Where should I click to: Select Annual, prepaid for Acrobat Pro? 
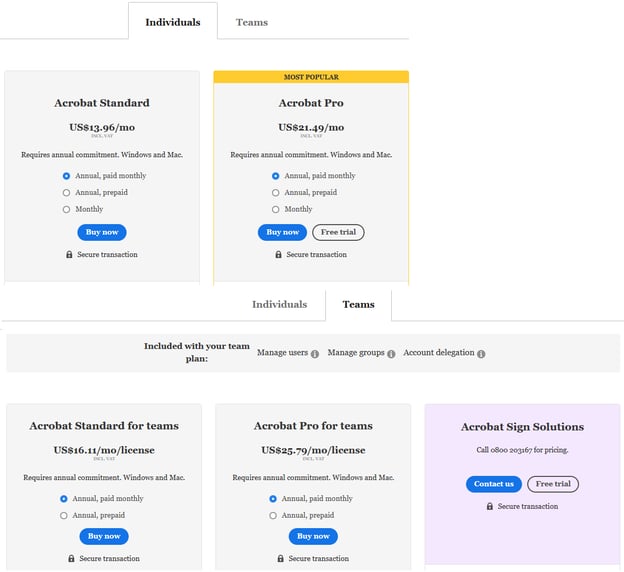coord(275,193)
